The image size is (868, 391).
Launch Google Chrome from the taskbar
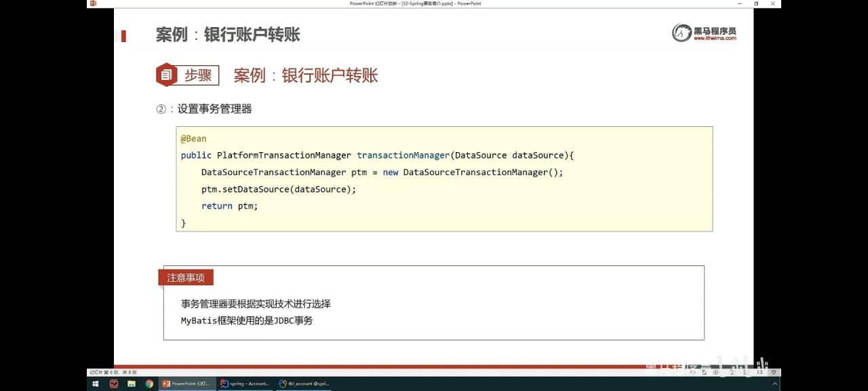149,384
